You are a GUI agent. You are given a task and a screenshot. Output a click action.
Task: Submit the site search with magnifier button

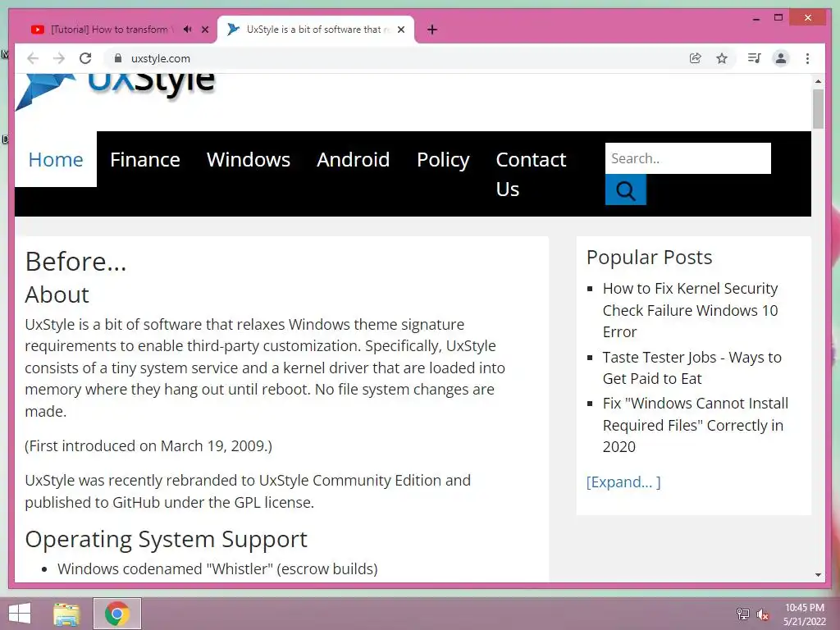(x=626, y=189)
